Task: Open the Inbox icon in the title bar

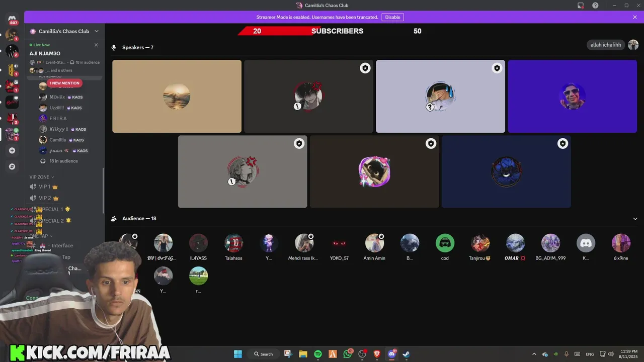Action: [581, 6]
